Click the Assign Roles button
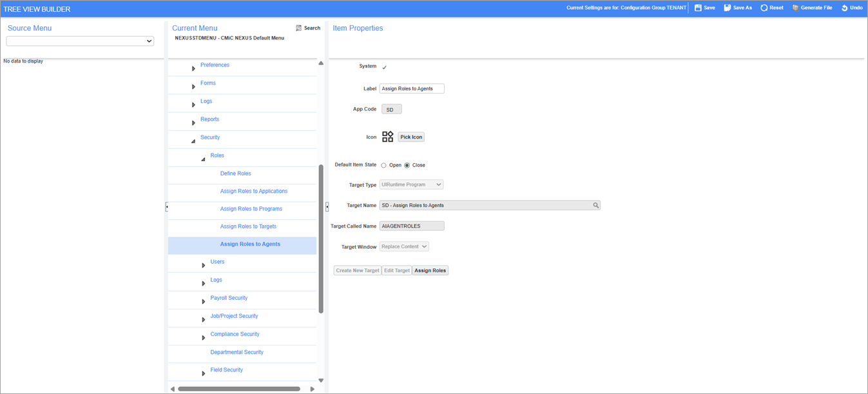 (430, 271)
